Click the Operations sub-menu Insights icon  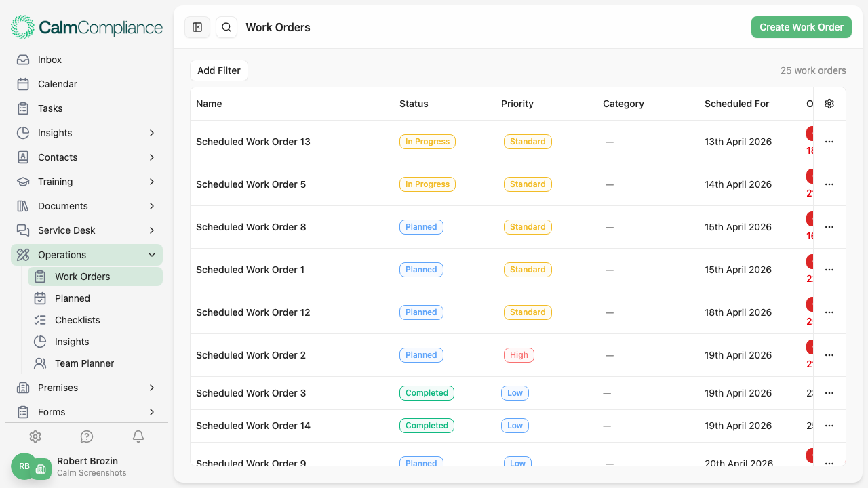[40, 342]
